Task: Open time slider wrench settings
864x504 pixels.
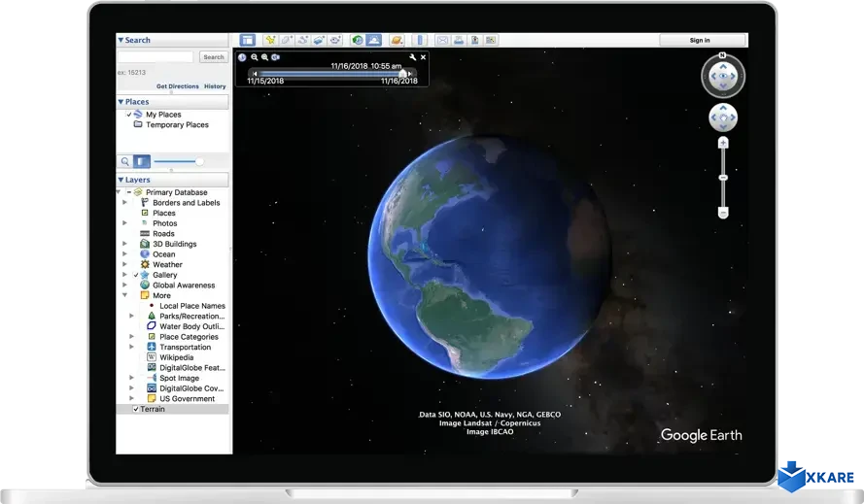Action: 413,57
